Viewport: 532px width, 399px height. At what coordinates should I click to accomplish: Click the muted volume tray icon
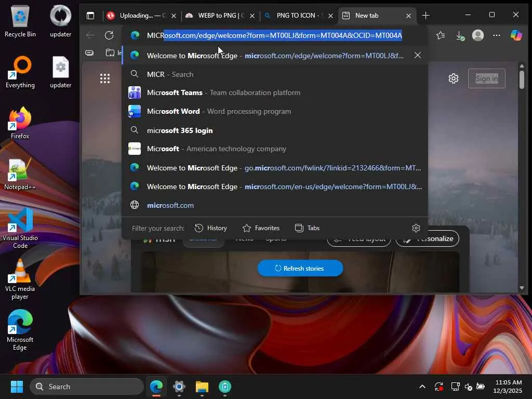point(468,387)
